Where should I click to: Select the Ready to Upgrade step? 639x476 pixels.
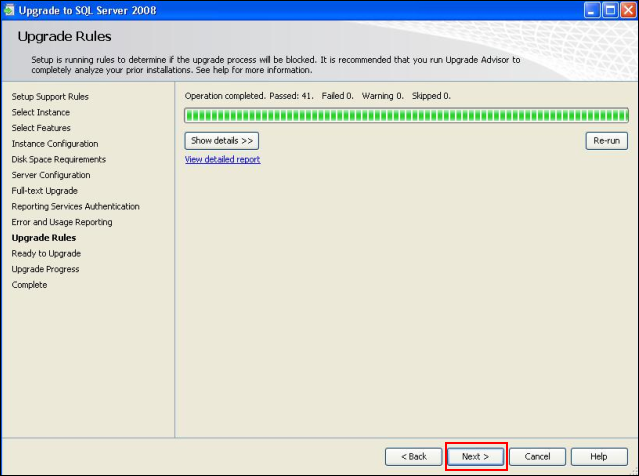[46, 253]
